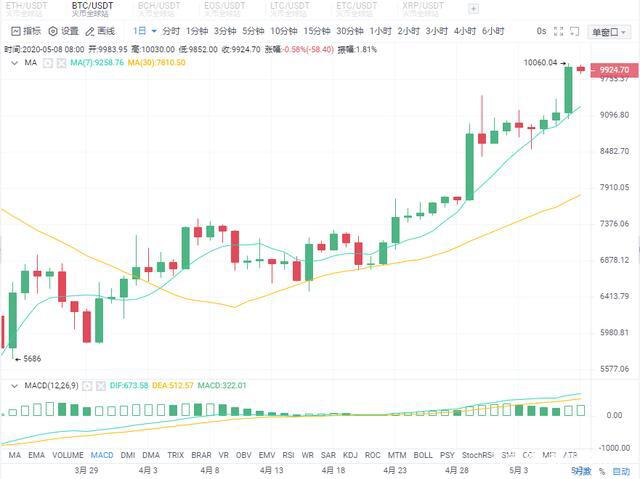Switch to the ETH/USDT tab

click(x=26, y=9)
